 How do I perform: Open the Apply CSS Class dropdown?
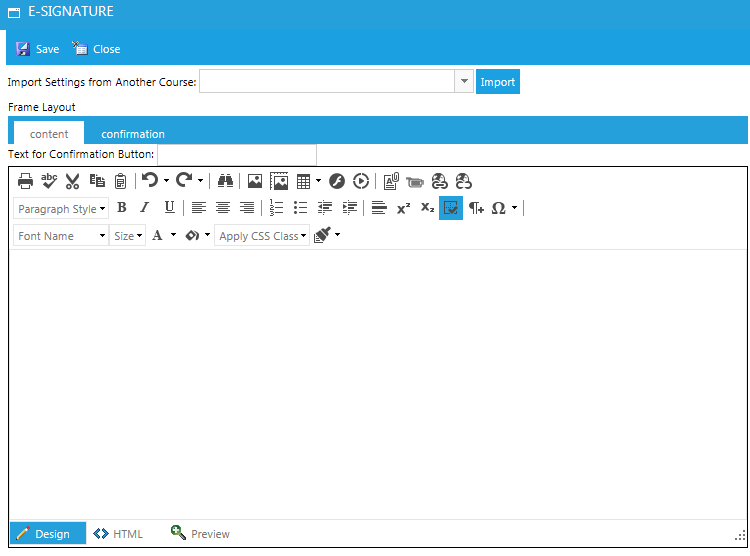(262, 236)
